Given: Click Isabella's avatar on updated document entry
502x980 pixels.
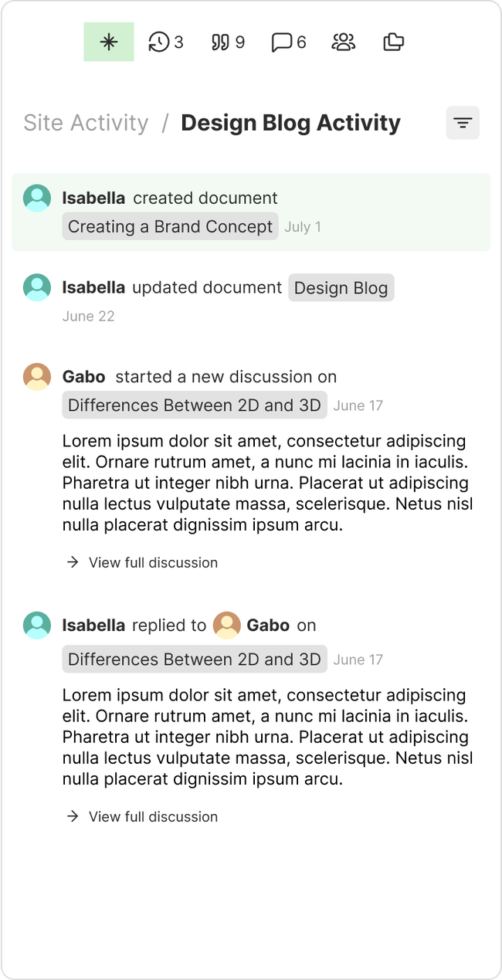Looking at the screenshot, I should coord(37,288).
